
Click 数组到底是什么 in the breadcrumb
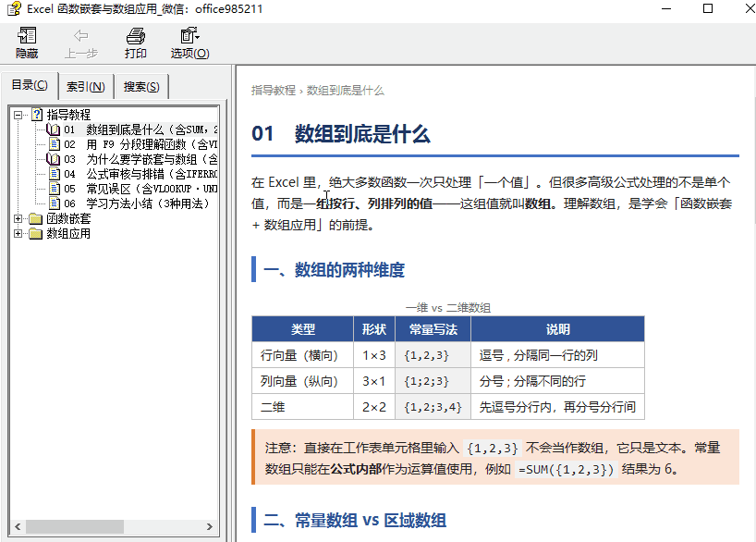coord(346,91)
